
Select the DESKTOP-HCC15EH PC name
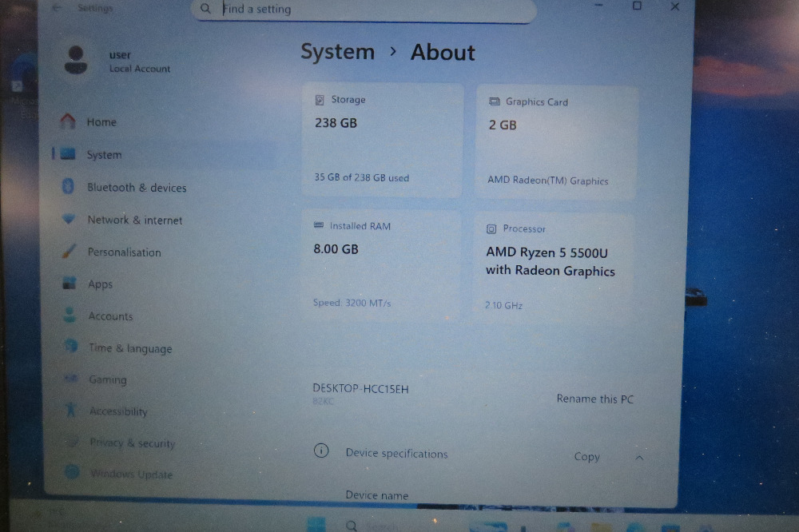click(361, 389)
